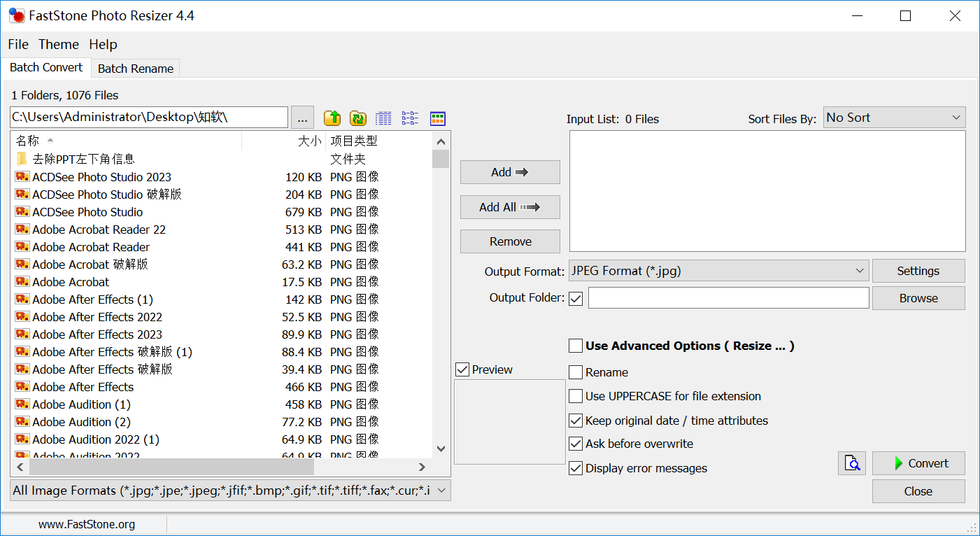The image size is (980, 536).
Task: Enable the Rename checkbox
Action: [576, 372]
